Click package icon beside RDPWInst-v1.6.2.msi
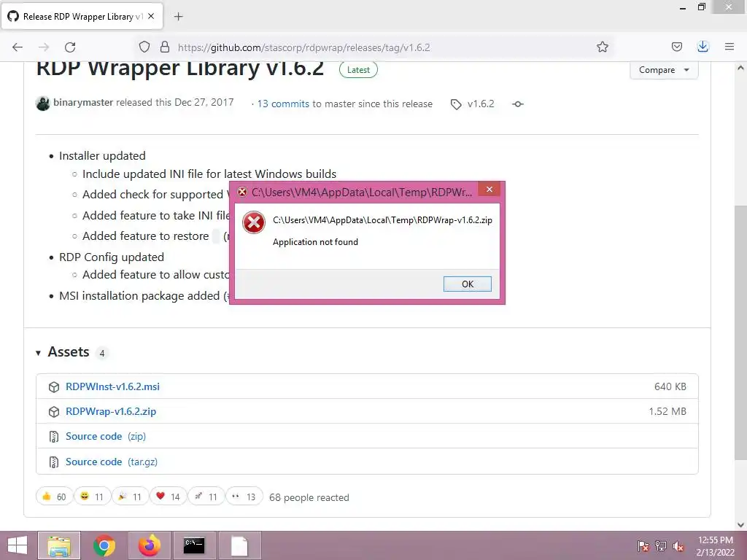747x560 pixels. [54, 386]
